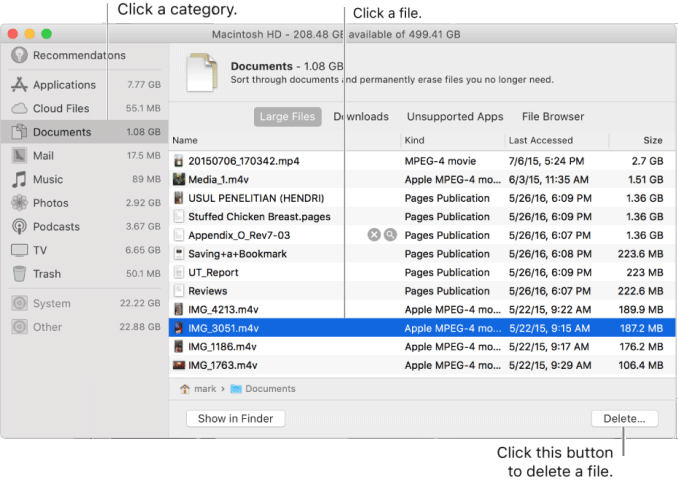The height and width of the screenshot is (484, 678).
Task: Click the Saving+a+Bookmark file icon
Action: tap(178, 253)
